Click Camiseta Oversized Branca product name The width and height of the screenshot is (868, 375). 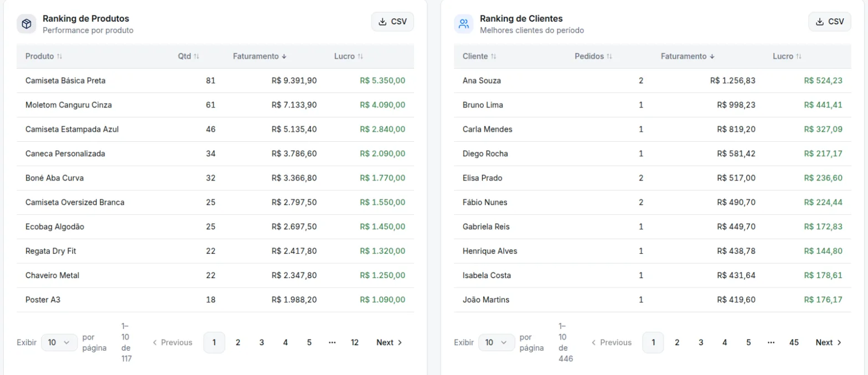tap(75, 202)
